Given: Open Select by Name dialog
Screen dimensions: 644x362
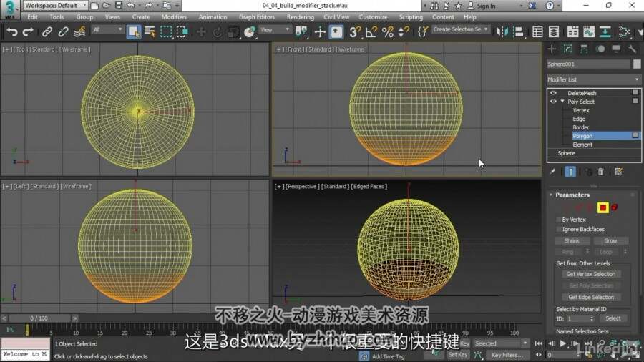Looking at the screenshot, I should tap(150, 31).
